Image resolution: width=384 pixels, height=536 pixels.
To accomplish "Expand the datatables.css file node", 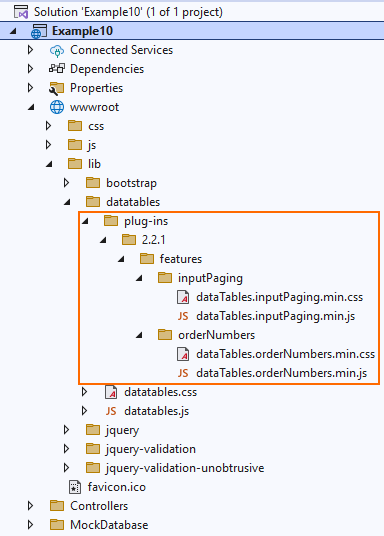I will [84, 392].
